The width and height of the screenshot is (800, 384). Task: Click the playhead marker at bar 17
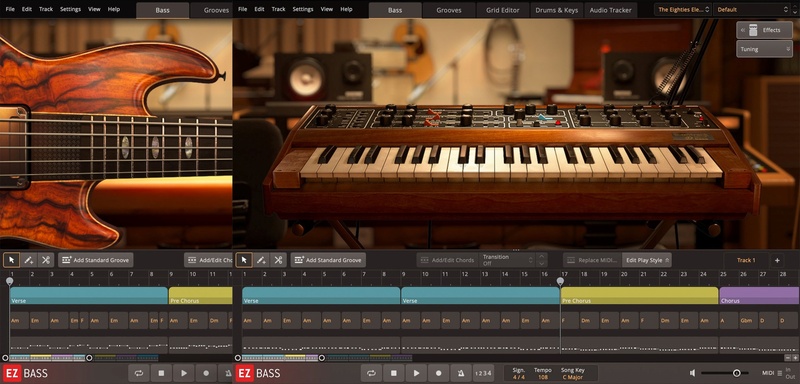[x=560, y=281]
